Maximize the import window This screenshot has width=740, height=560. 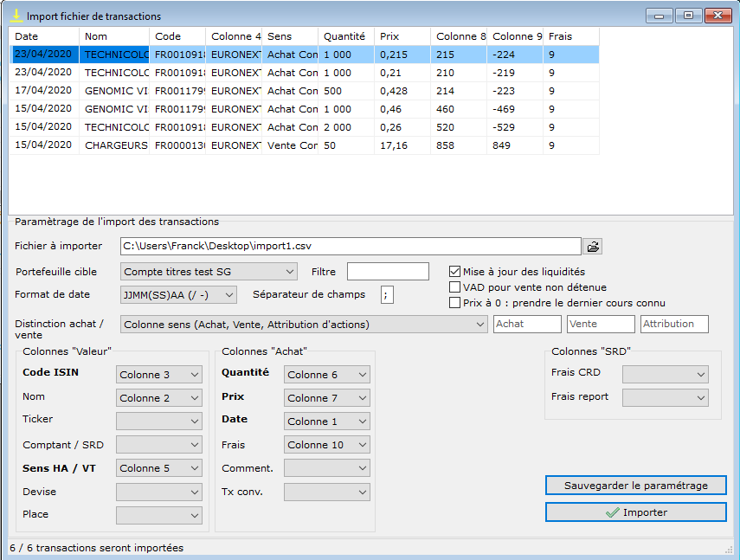(x=689, y=16)
